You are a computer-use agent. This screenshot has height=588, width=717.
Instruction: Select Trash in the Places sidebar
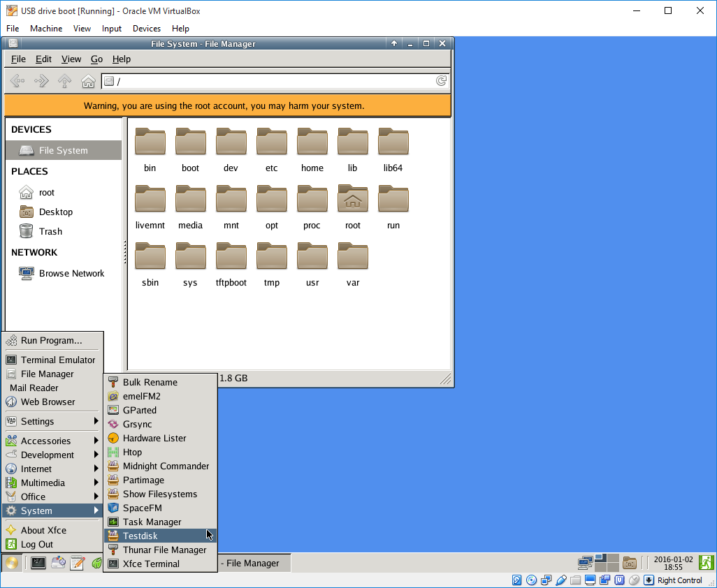click(64, 232)
